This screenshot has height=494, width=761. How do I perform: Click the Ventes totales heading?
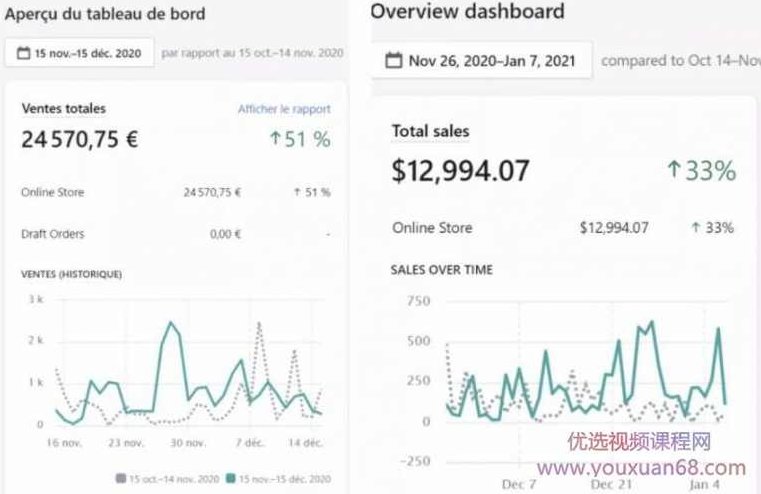64,108
